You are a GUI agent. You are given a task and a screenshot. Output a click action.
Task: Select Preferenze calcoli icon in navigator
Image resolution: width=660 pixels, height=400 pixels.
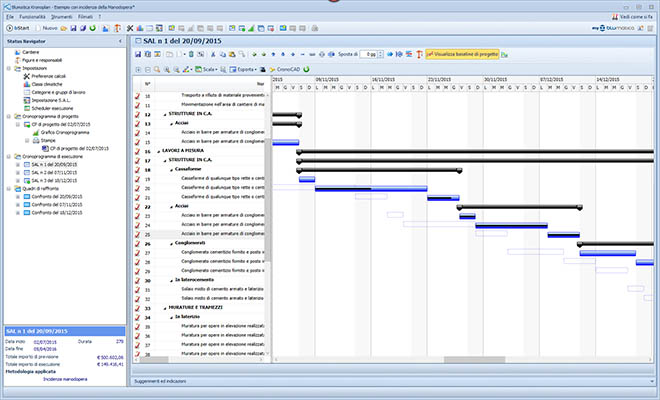(24, 76)
